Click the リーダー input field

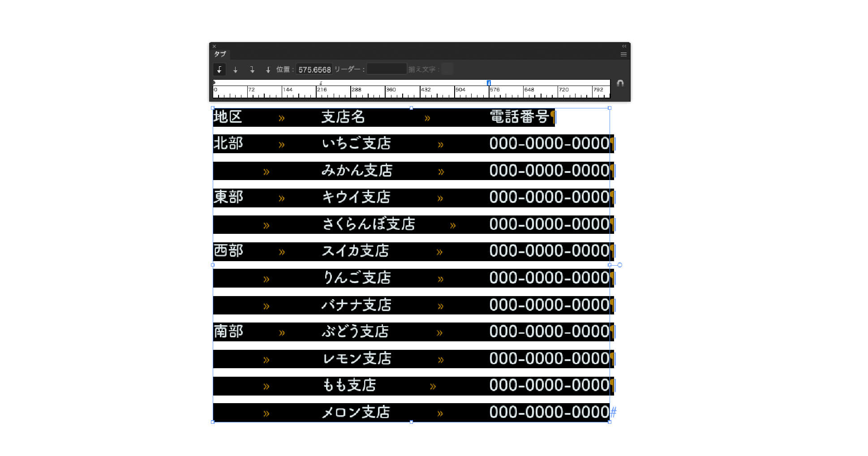pos(387,69)
